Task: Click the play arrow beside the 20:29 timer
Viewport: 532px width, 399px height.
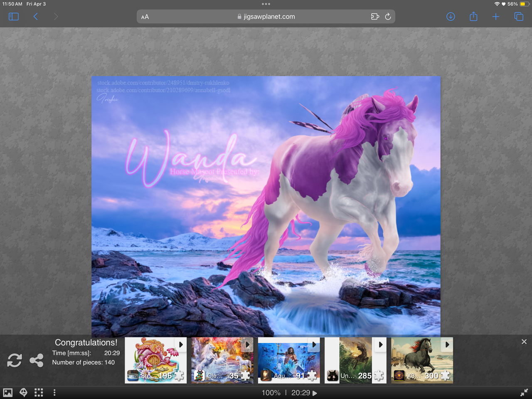Action: coord(315,393)
